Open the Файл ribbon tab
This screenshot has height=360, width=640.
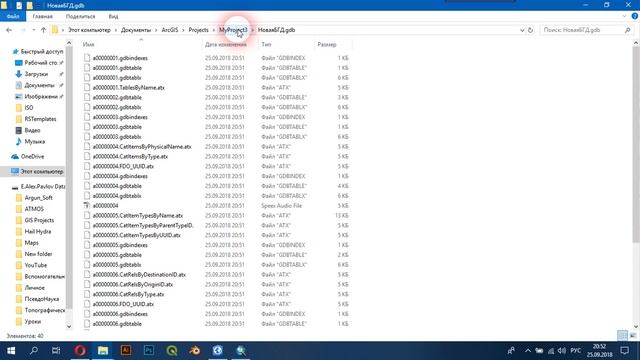click(13, 16)
